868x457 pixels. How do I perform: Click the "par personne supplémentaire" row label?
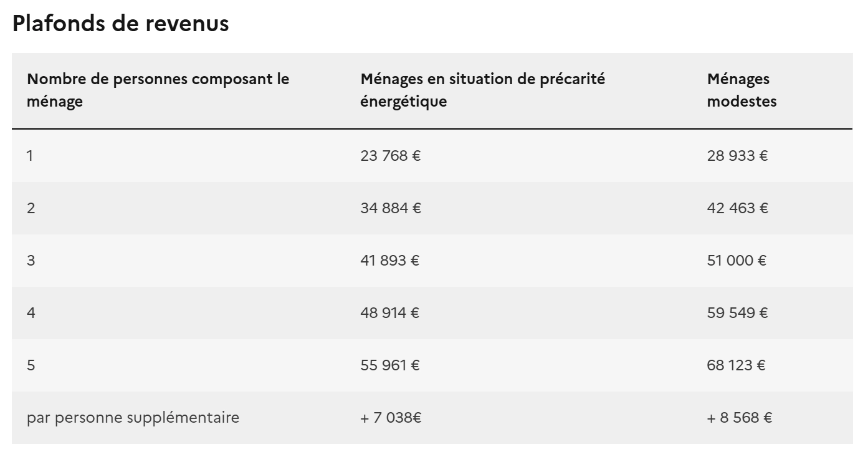(x=133, y=418)
